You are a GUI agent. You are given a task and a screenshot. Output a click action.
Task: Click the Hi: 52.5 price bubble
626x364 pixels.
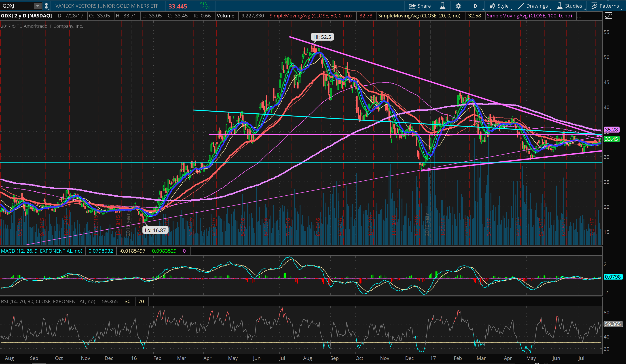click(322, 37)
